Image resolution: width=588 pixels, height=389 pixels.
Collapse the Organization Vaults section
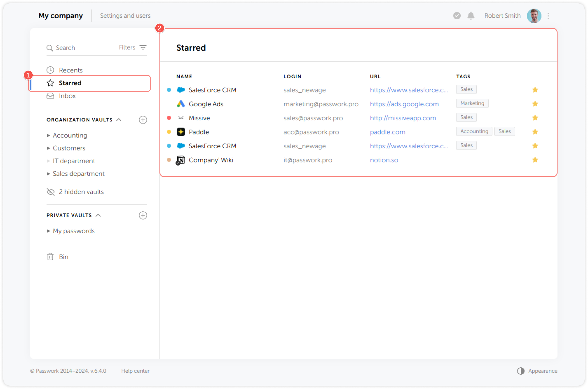119,120
